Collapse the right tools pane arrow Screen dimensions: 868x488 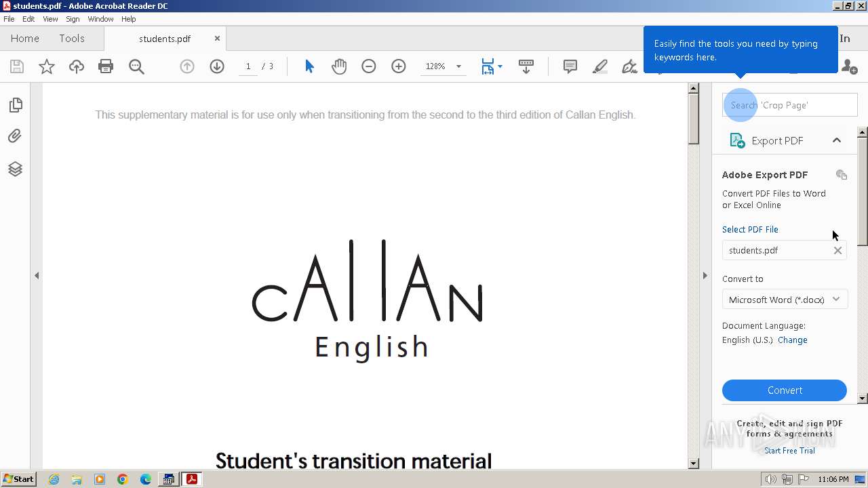point(705,275)
